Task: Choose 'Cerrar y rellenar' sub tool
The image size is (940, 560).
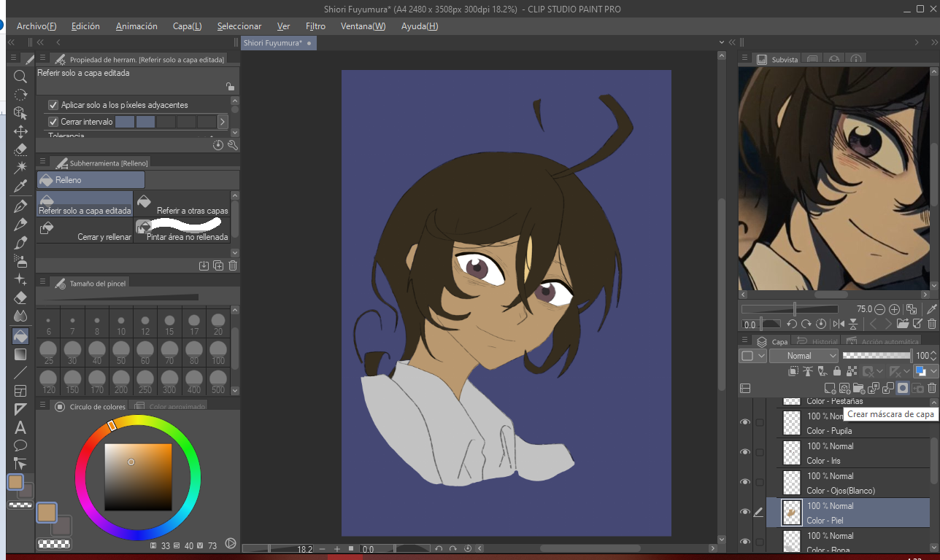Action: coord(85,230)
